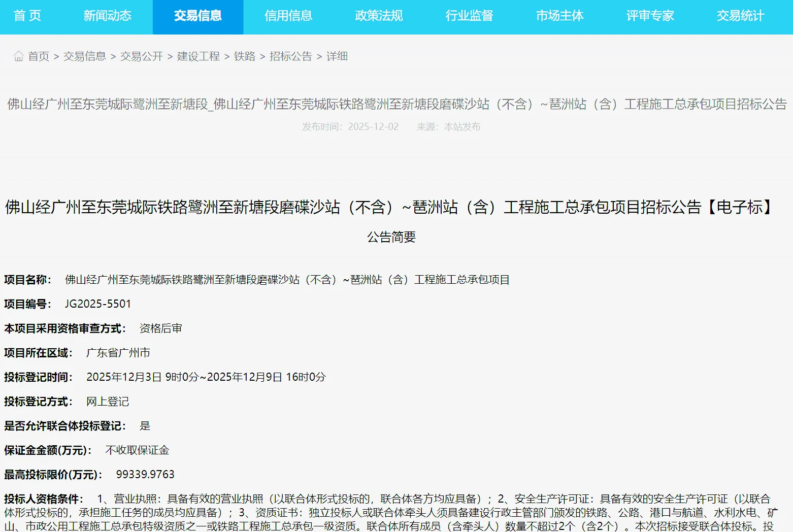Image resolution: width=793 pixels, height=532 pixels.
Task: Click the home icon in the breadcrumb
Action: (x=18, y=56)
